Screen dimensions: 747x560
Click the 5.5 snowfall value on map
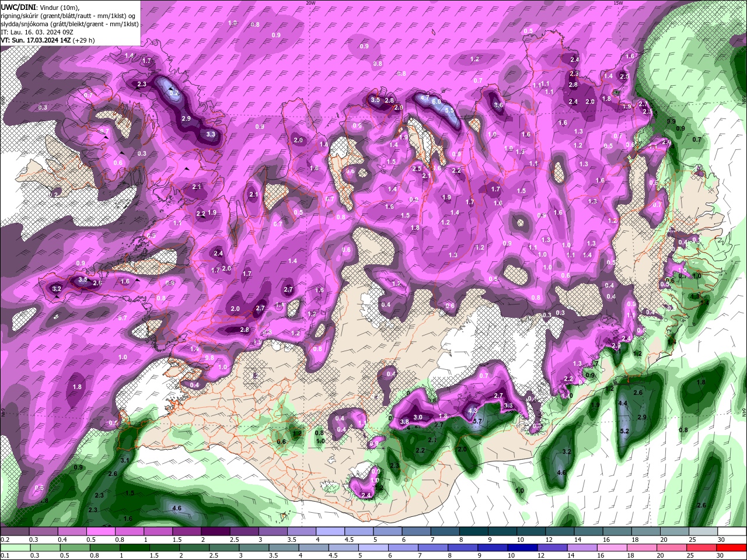449,110
